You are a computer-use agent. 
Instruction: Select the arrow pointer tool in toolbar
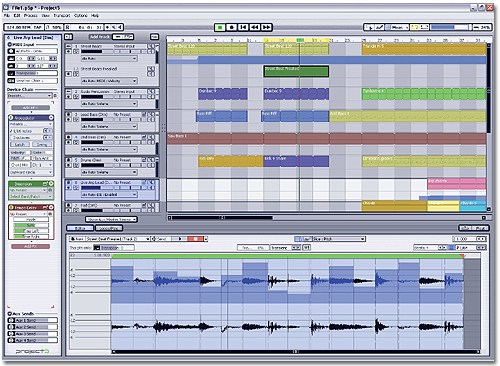coord(370,27)
